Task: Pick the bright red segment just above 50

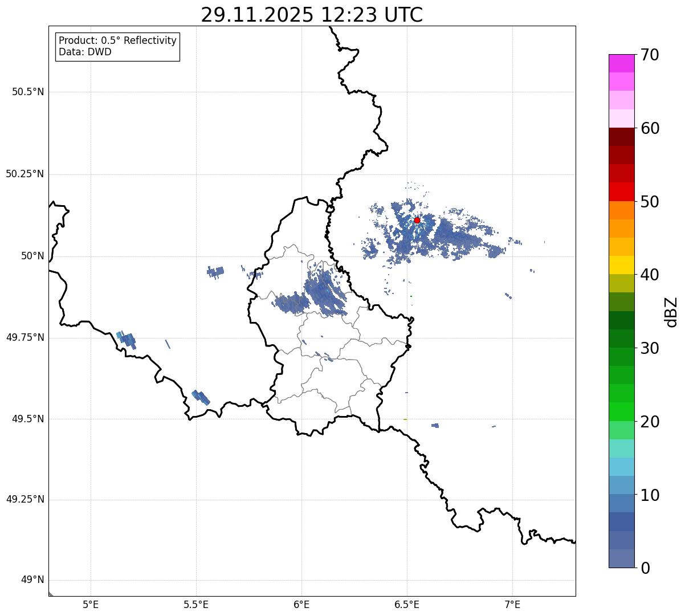Action: (621, 192)
